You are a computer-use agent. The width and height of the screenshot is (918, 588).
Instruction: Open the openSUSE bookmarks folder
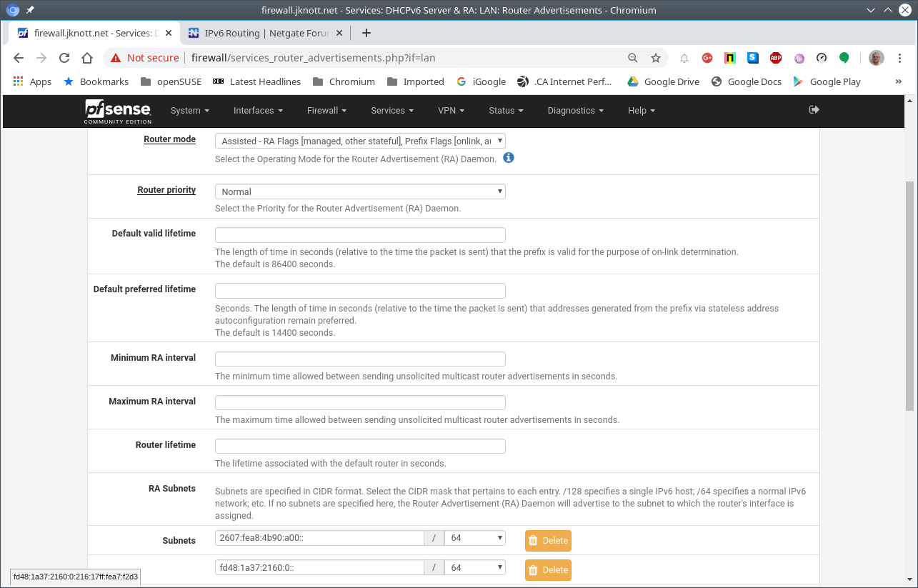click(x=171, y=81)
